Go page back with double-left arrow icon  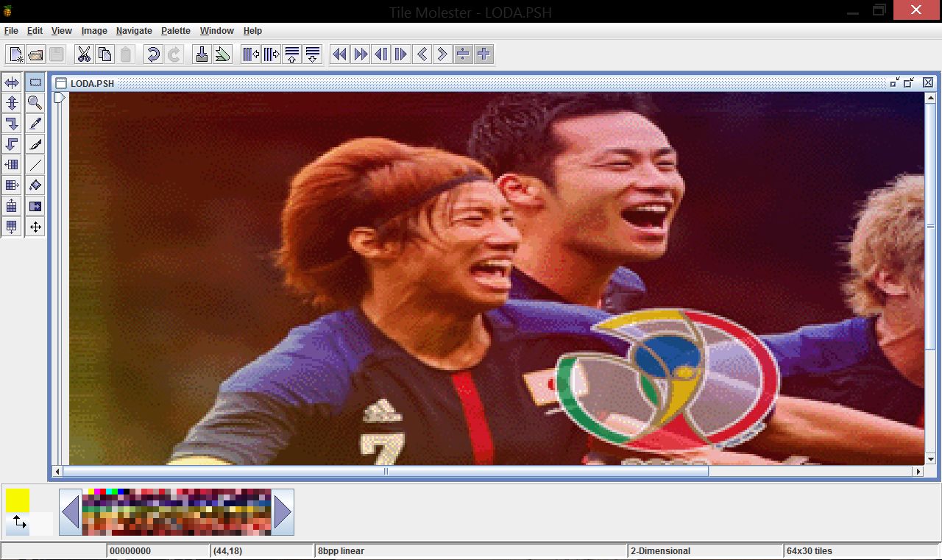pyautogui.click(x=339, y=54)
